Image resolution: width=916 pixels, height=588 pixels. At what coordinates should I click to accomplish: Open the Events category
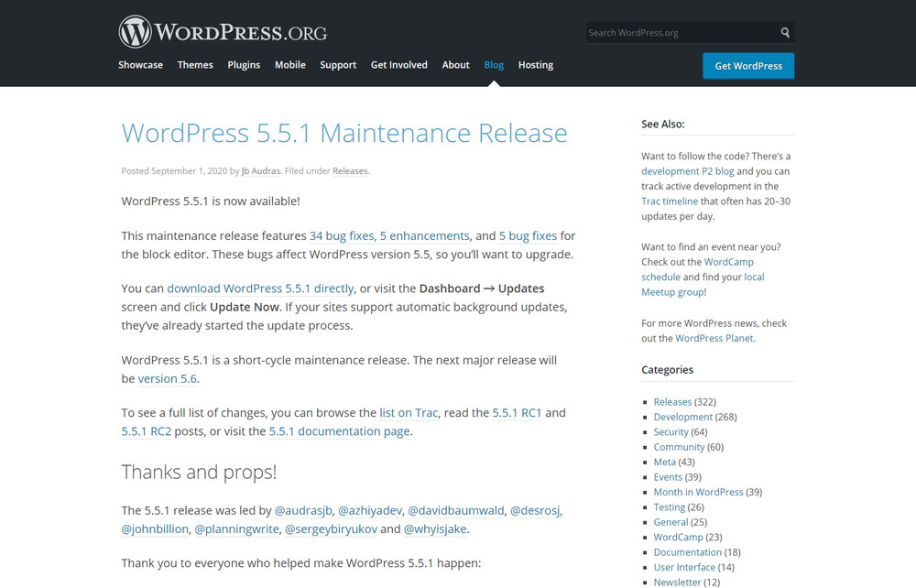pyautogui.click(x=668, y=478)
